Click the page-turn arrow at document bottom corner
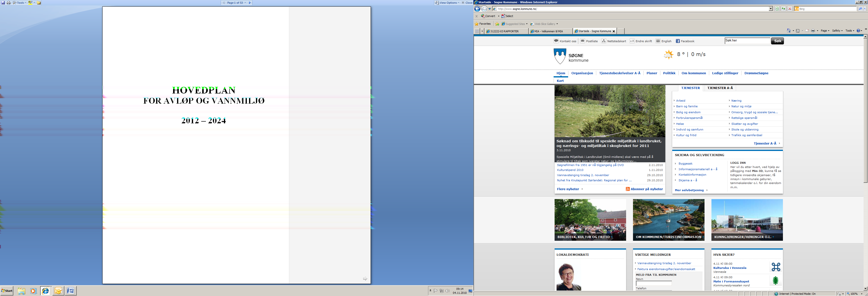The width and height of the screenshot is (868, 296). 365,278
